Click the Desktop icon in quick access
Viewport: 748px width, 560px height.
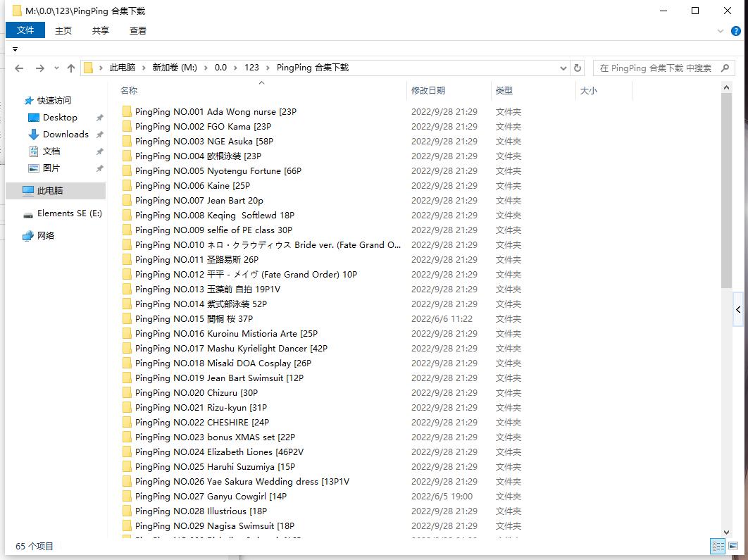point(33,118)
